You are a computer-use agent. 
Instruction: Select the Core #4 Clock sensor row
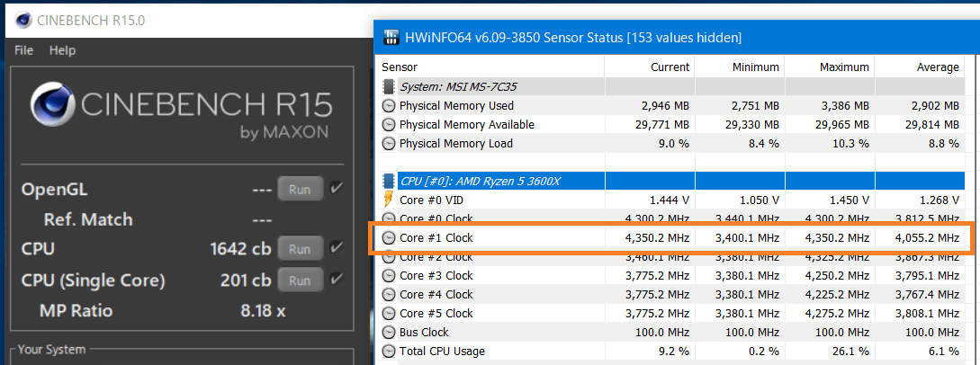[x=436, y=295]
